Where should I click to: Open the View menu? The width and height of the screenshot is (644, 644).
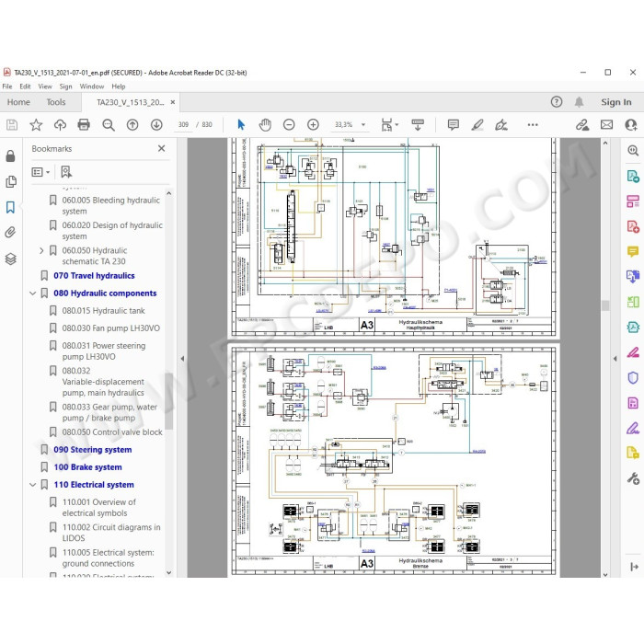coord(45,86)
